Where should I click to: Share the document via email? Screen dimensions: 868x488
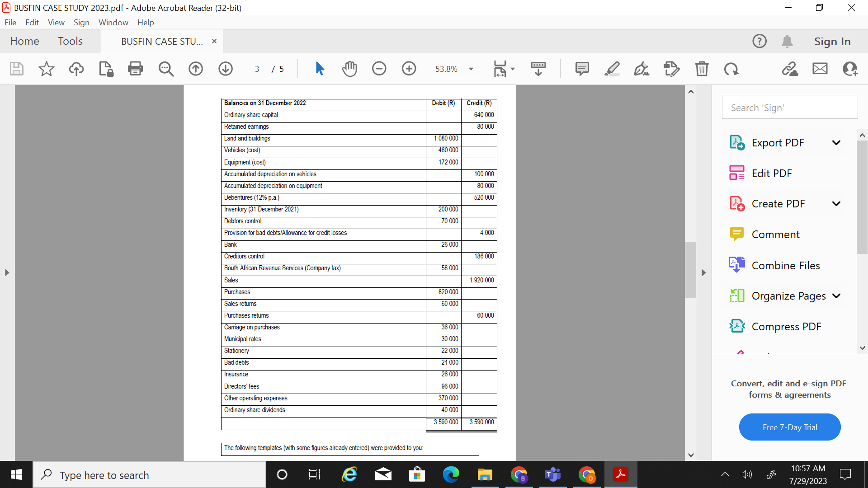(820, 69)
